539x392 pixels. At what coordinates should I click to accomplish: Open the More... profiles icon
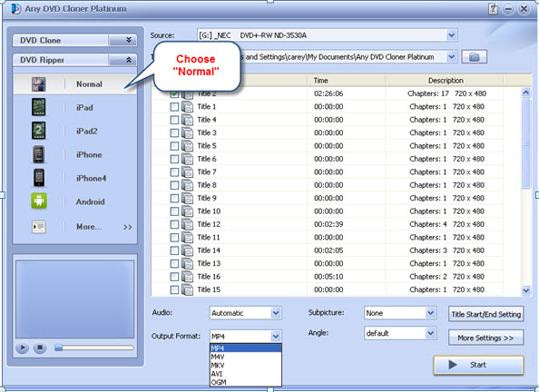coord(38,227)
